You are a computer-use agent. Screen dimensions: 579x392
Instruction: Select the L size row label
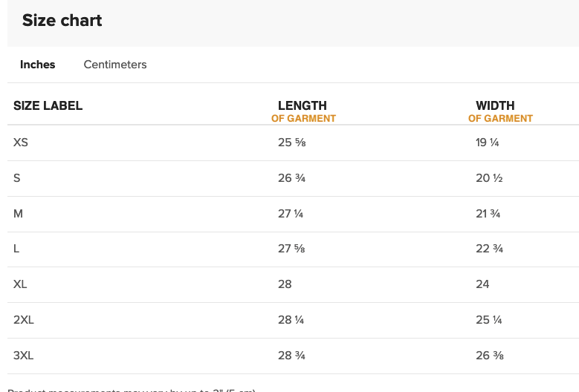click(16, 249)
